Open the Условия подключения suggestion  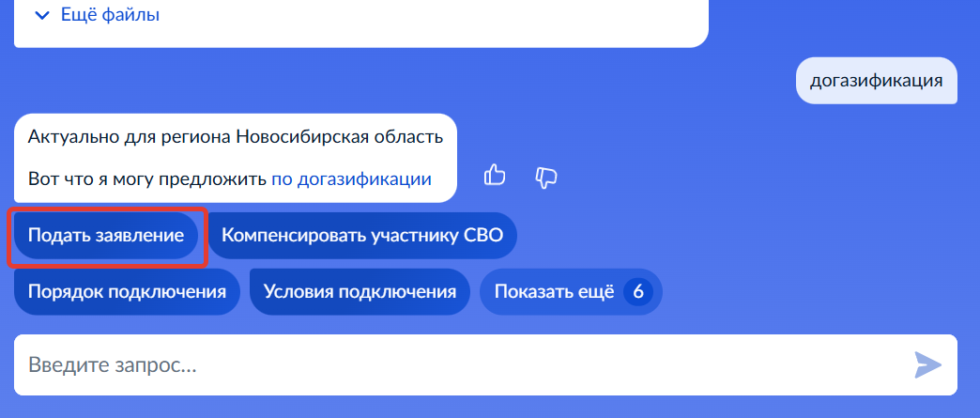[x=360, y=291]
